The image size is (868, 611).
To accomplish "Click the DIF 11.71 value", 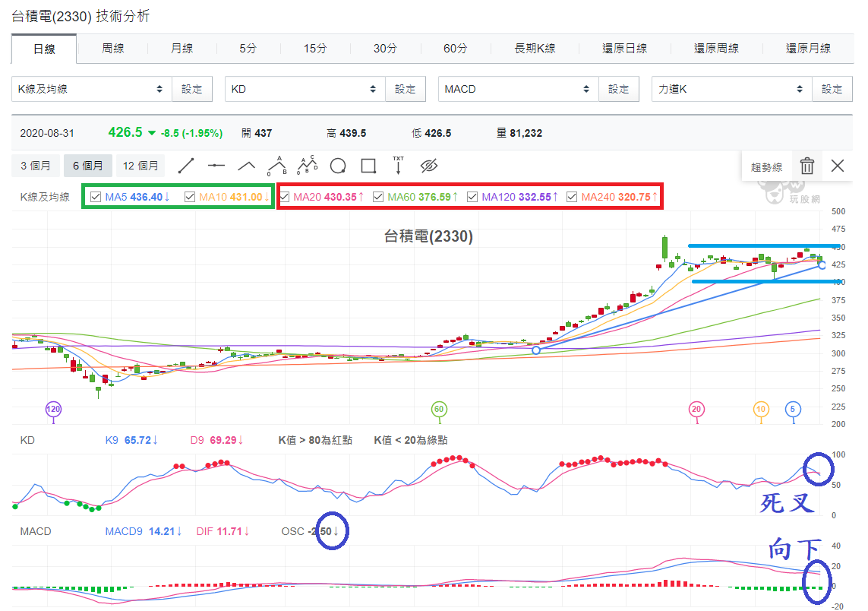I will coord(223,531).
